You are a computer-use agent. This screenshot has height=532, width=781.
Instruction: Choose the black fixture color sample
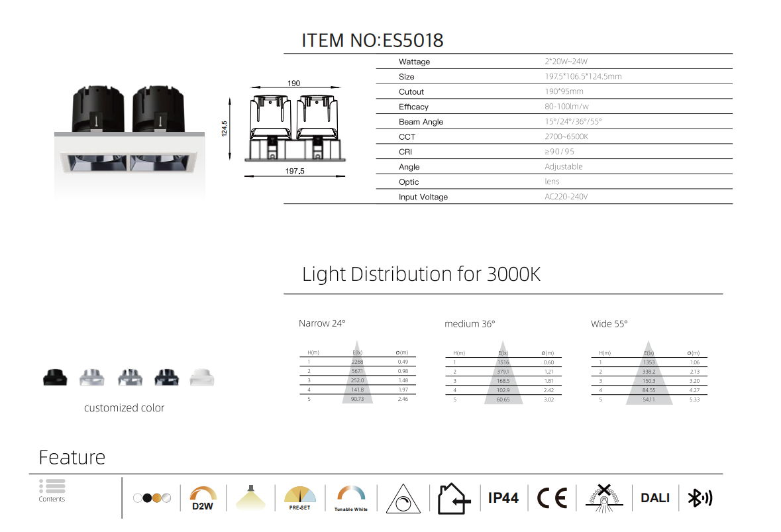[55, 378]
